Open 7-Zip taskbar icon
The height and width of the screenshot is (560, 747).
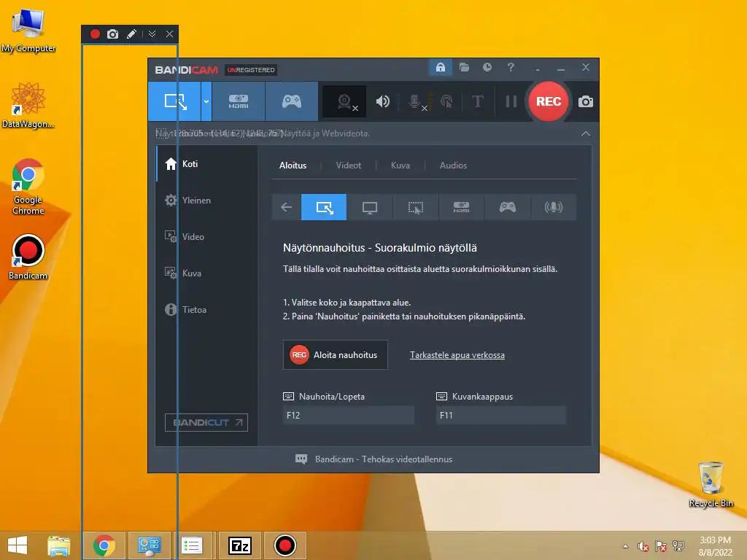click(239, 545)
